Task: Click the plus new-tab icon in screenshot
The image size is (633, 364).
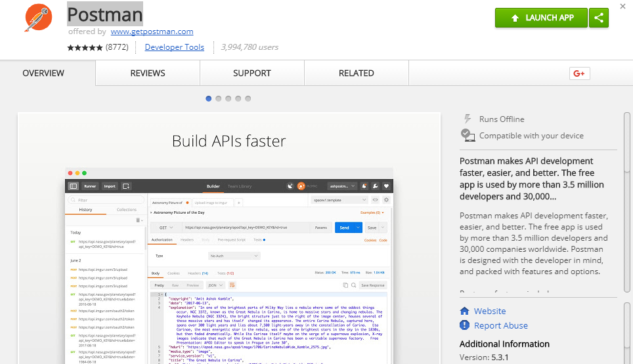Action: coord(238,203)
